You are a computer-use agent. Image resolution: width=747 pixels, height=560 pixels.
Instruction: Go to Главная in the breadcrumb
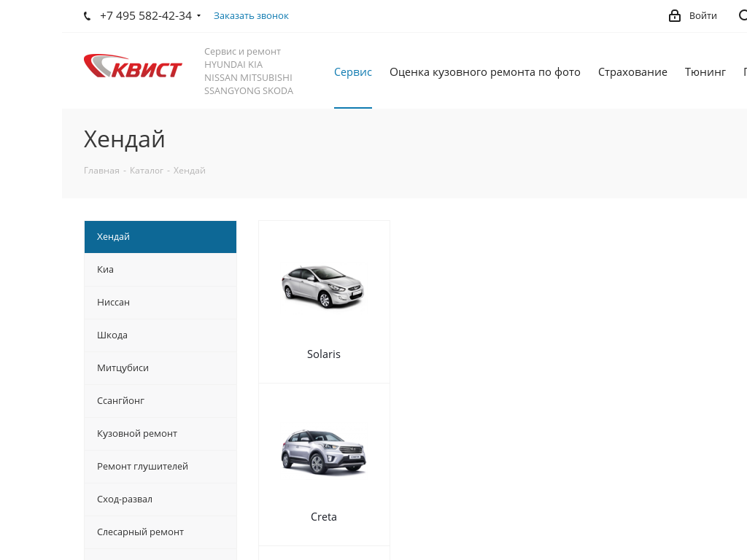101,171
